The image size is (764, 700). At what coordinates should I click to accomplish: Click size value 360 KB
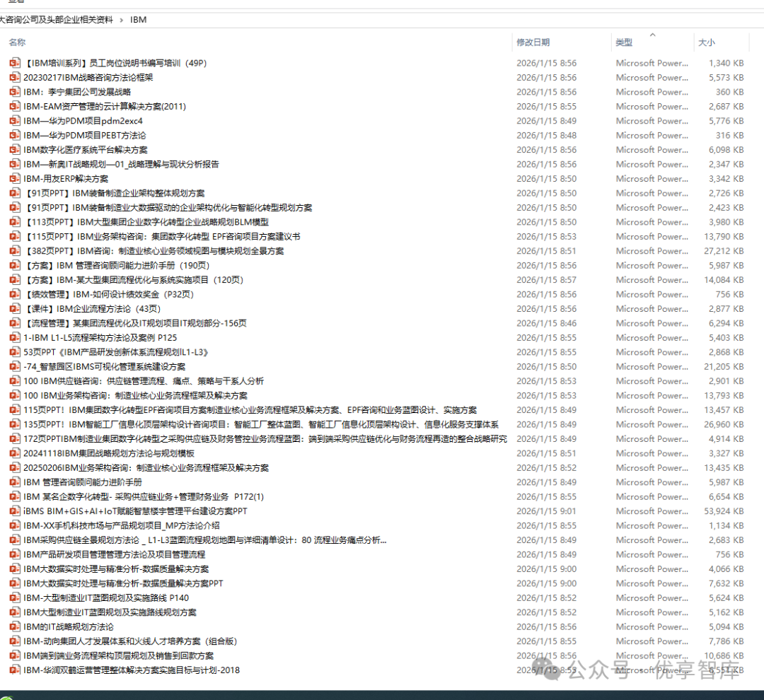pyautogui.click(x=729, y=92)
